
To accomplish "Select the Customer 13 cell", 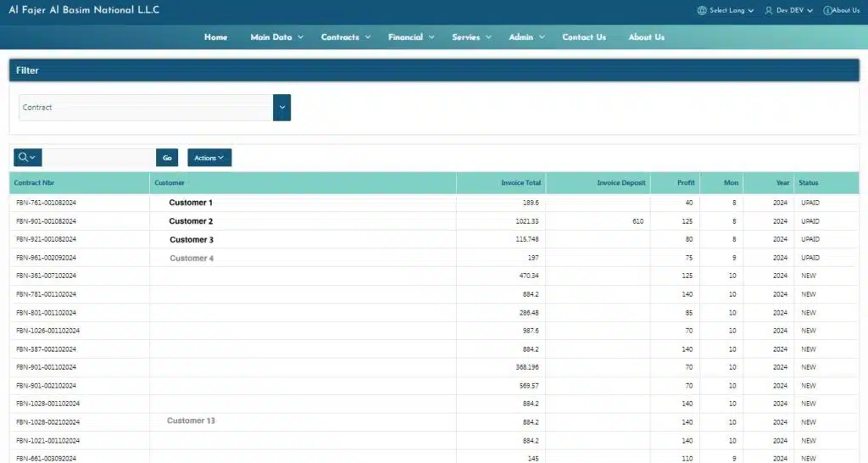I will 191,421.
